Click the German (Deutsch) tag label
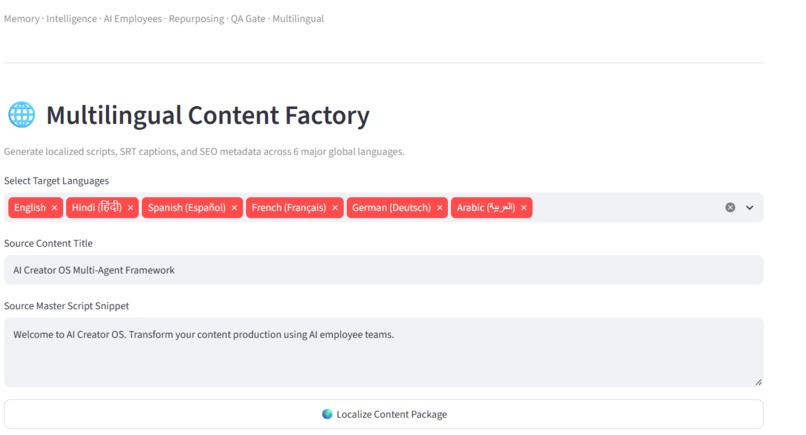Screen dimensions: 806x435 click(x=391, y=208)
